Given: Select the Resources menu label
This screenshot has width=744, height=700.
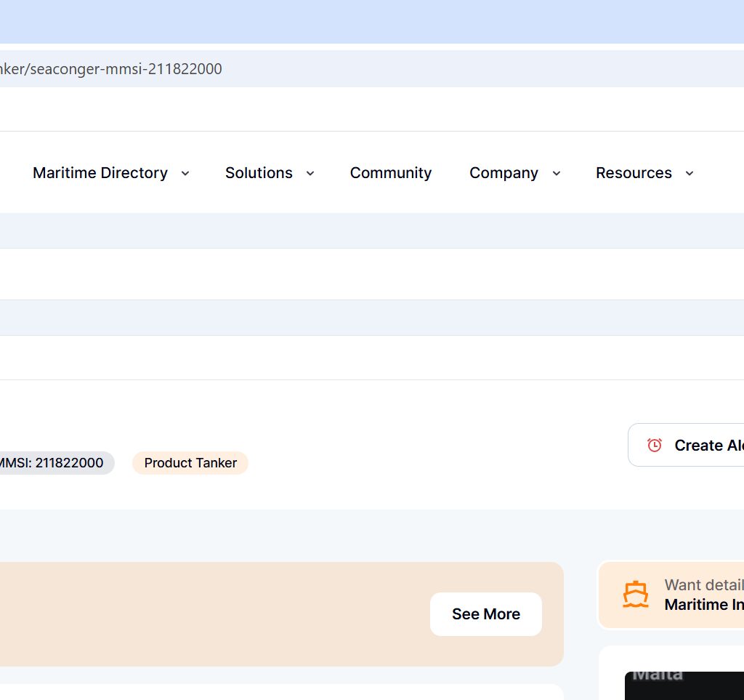Looking at the screenshot, I should (x=634, y=173).
